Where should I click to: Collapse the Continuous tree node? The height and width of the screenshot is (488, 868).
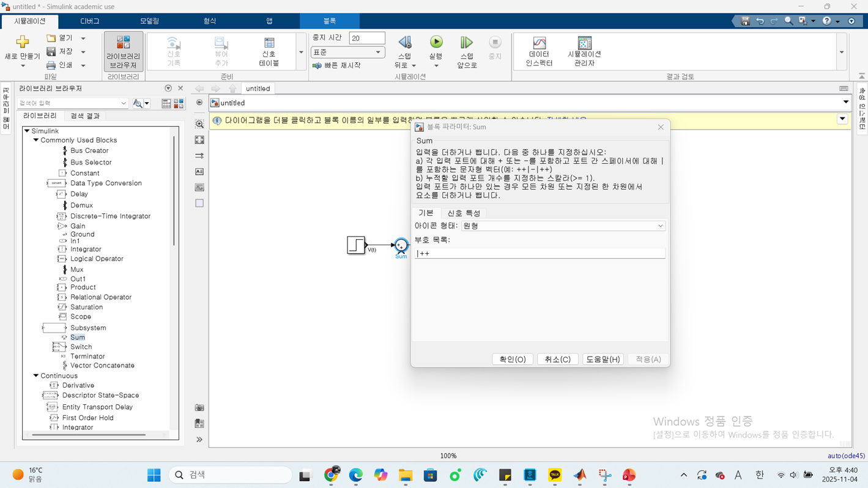point(36,375)
